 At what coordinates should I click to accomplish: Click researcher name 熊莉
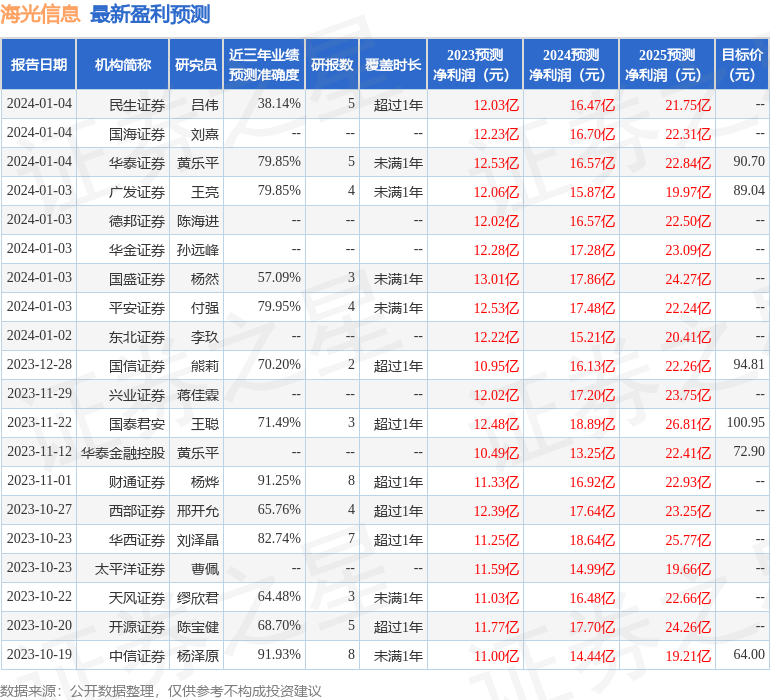pos(205,365)
